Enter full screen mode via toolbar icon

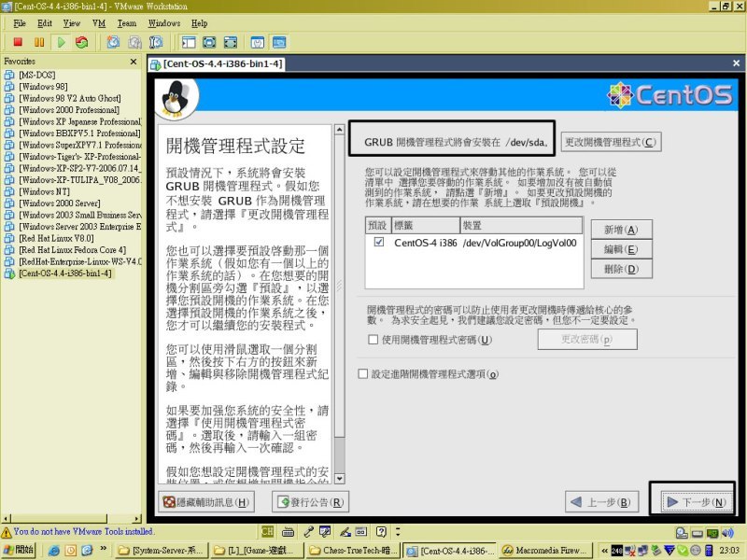pyautogui.click(x=231, y=42)
